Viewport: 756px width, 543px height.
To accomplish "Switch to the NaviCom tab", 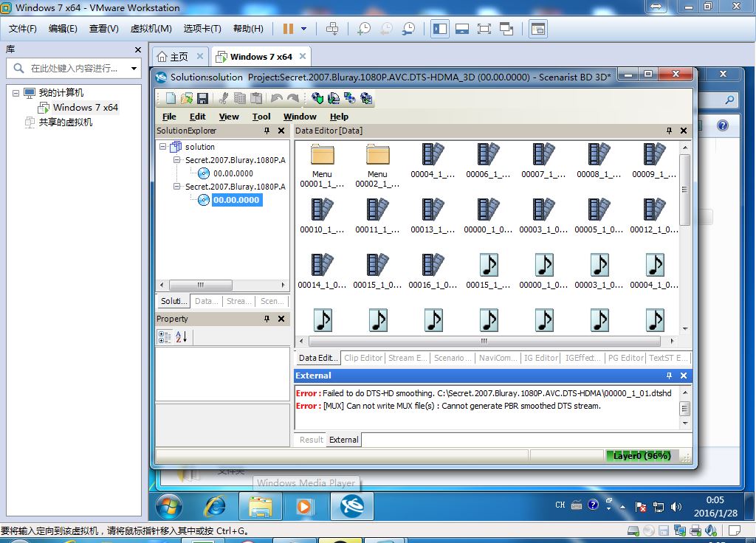I will [x=498, y=358].
